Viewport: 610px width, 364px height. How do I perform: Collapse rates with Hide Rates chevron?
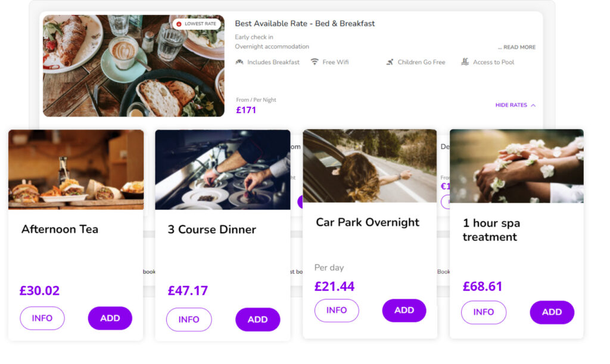[x=533, y=105]
